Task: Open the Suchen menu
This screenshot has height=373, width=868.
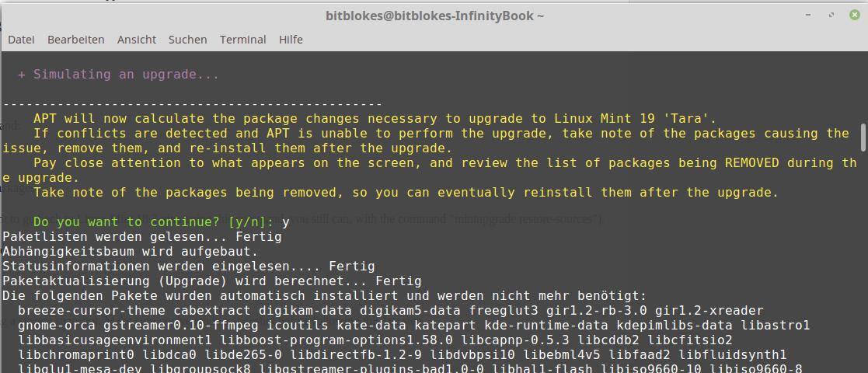Action: coord(187,40)
